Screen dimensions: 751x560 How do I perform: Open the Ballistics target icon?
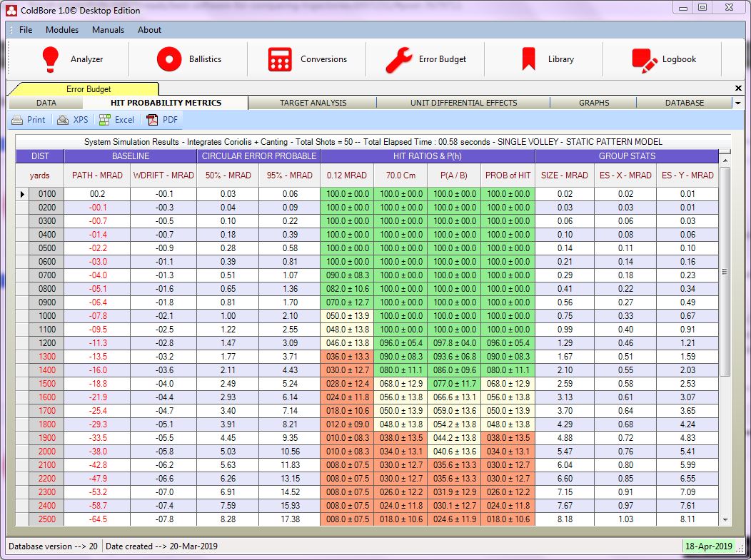tap(169, 59)
